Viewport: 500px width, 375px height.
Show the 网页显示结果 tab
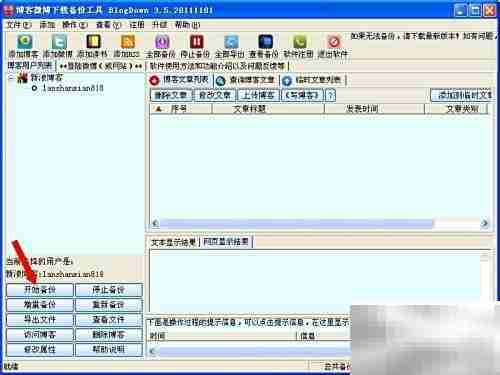coord(226,242)
